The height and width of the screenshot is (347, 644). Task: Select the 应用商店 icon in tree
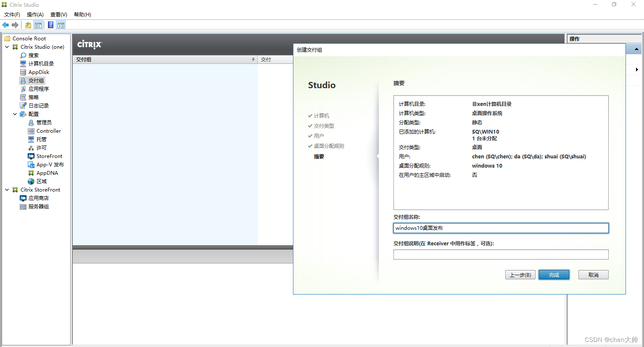point(23,198)
